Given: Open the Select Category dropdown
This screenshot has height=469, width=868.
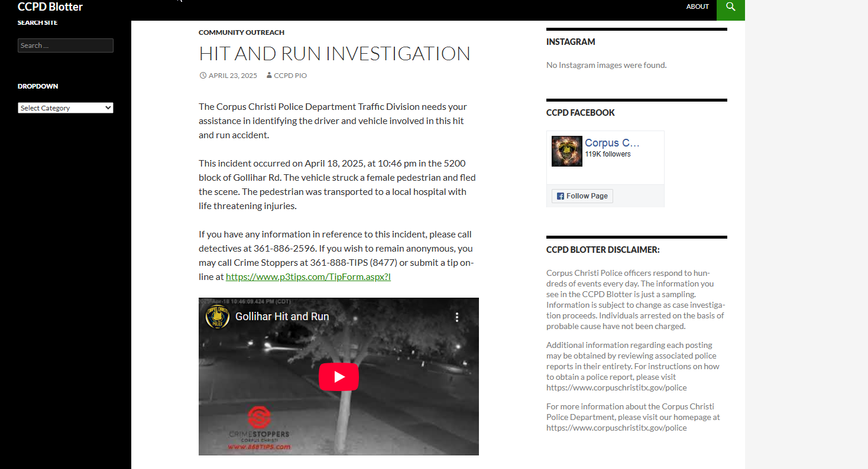Looking at the screenshot, I should [x=65, y=108].
